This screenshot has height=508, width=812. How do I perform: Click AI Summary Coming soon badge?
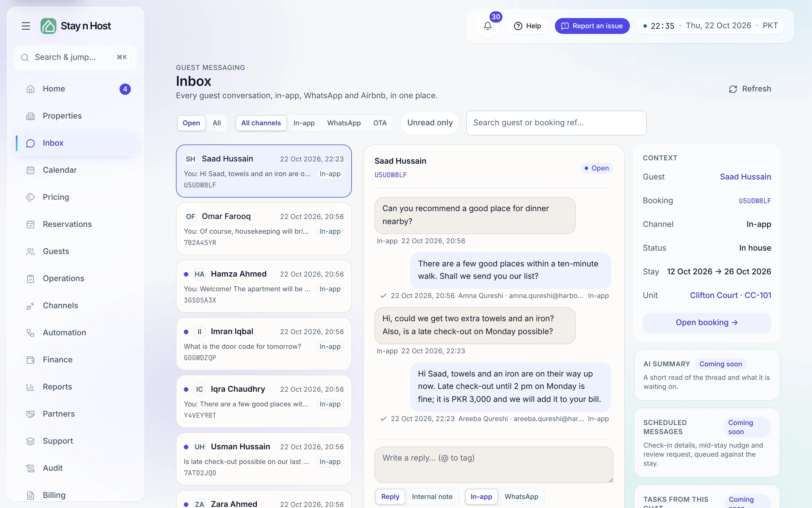pos(720,364)
